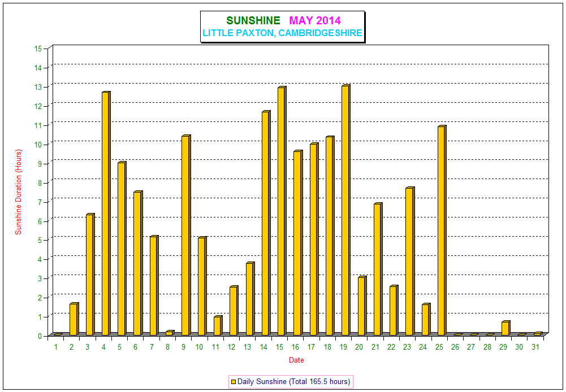Click x-axis date label 26
Image resolution: width=566 pixels, height=392 pixels.
[x=455, y=347]
